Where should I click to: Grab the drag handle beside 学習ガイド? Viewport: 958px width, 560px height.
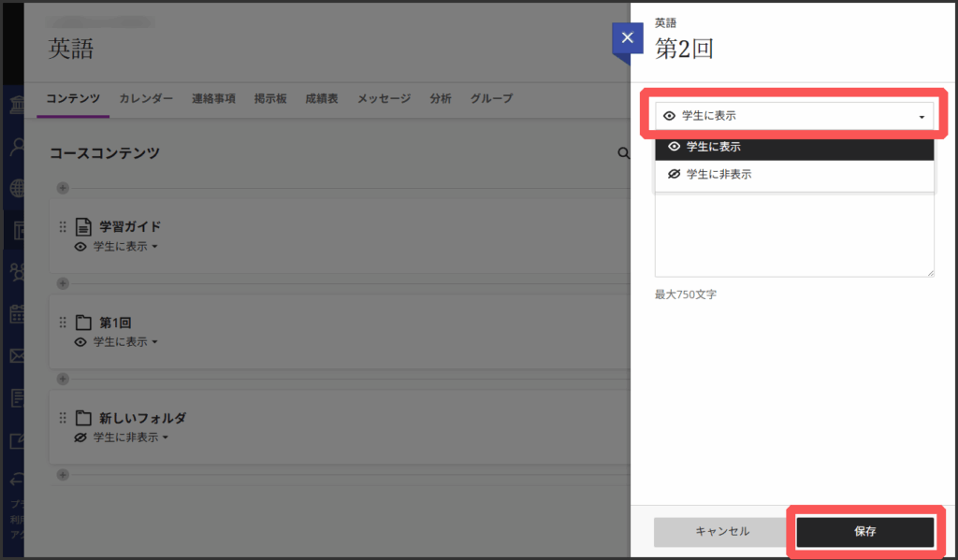[63, 226]
